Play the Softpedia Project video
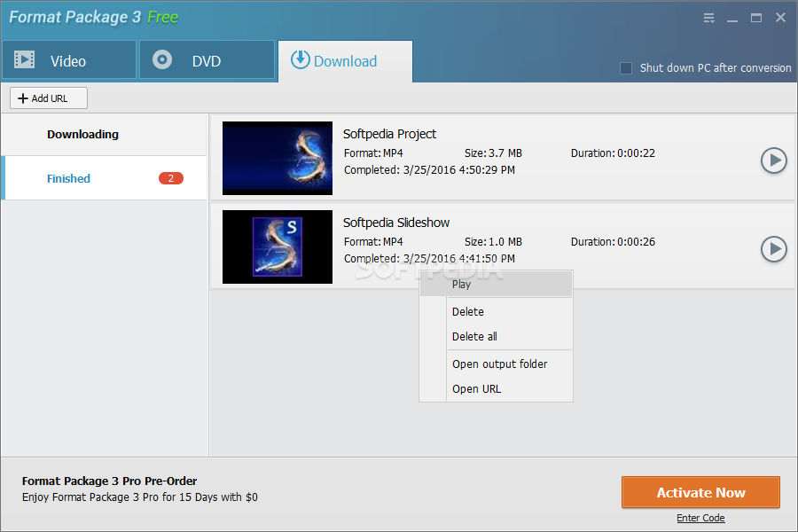The width and height of the screenshot is (798, 532). coord(773,160)
